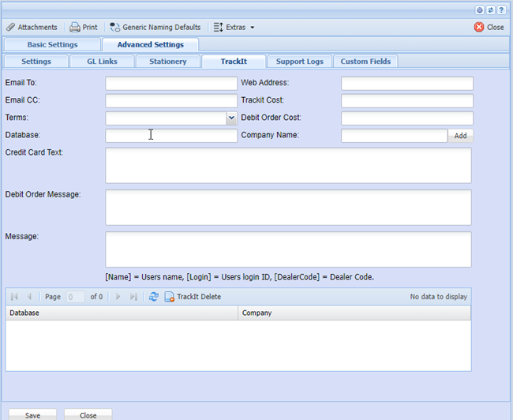Focus the Credit Card Text area

click(288, 165)
